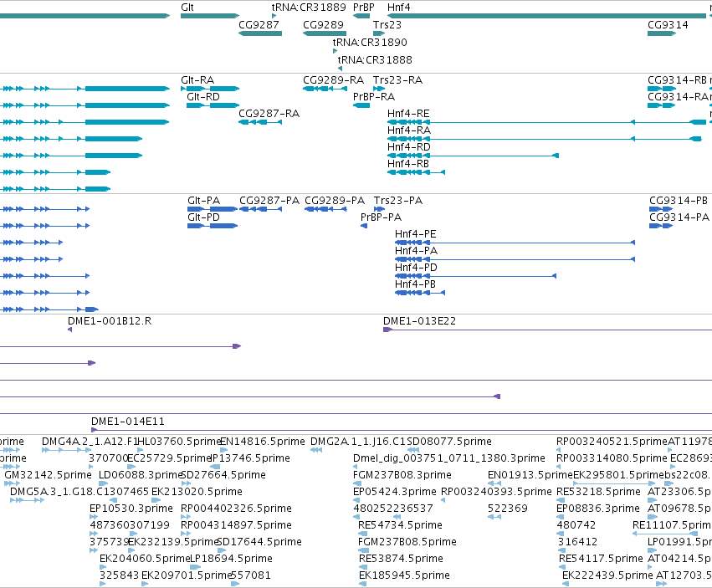Click EST SD27664.5prime
Image resolution: width=712 pixels, height=588 pixels.
223,475
